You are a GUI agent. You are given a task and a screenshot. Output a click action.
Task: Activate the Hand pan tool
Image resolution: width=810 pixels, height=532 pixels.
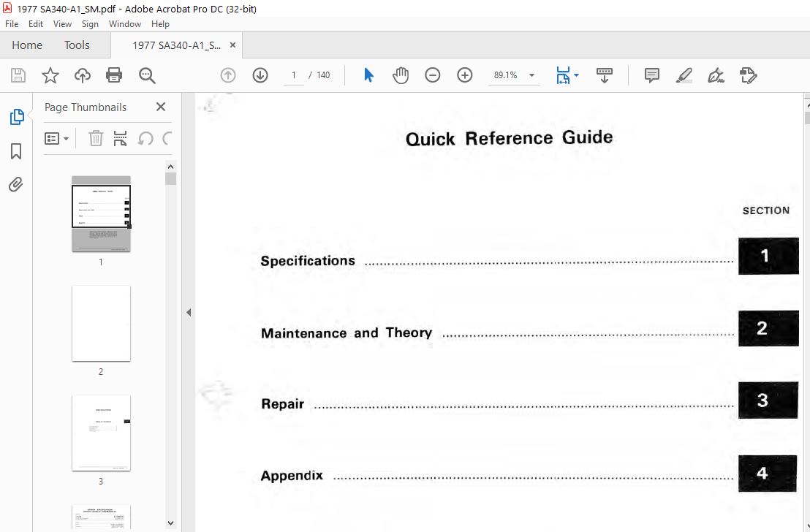[x=401, y=75]
